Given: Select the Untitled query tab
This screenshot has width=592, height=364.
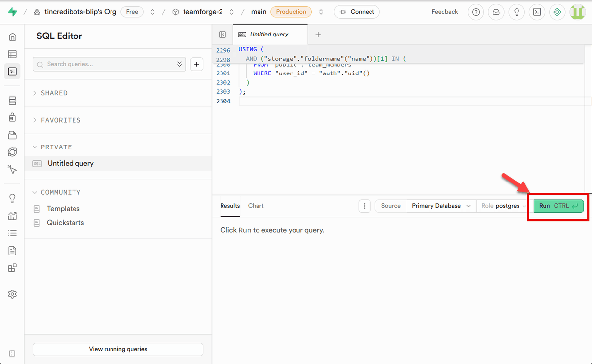Looking at the screenshot, I should 270,35.
